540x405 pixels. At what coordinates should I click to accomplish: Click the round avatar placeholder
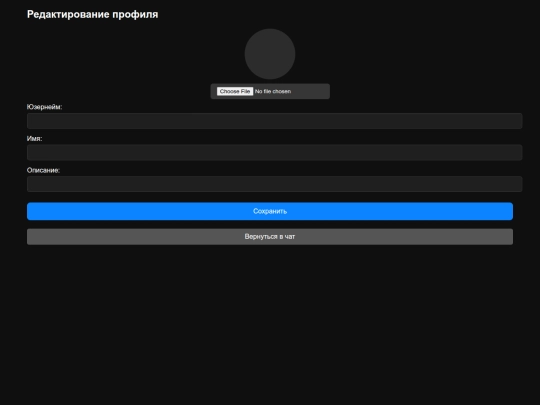[x=270, y=54]
